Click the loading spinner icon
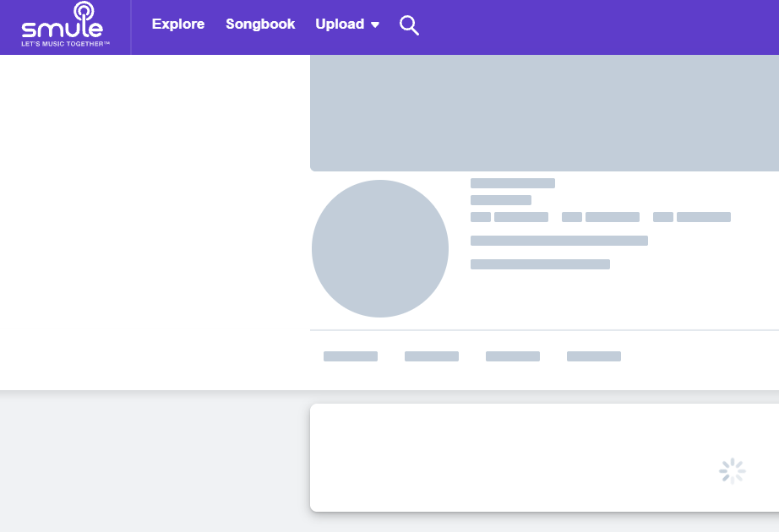This screenshot has height=532, width=779. [732, 471]
